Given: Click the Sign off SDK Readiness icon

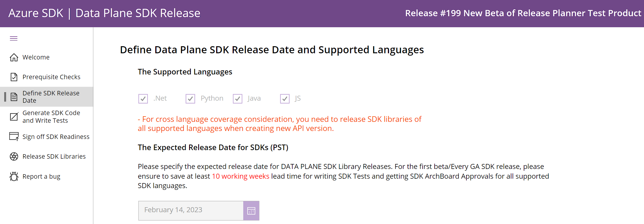Looking at the screenshot, I should 14,136.
